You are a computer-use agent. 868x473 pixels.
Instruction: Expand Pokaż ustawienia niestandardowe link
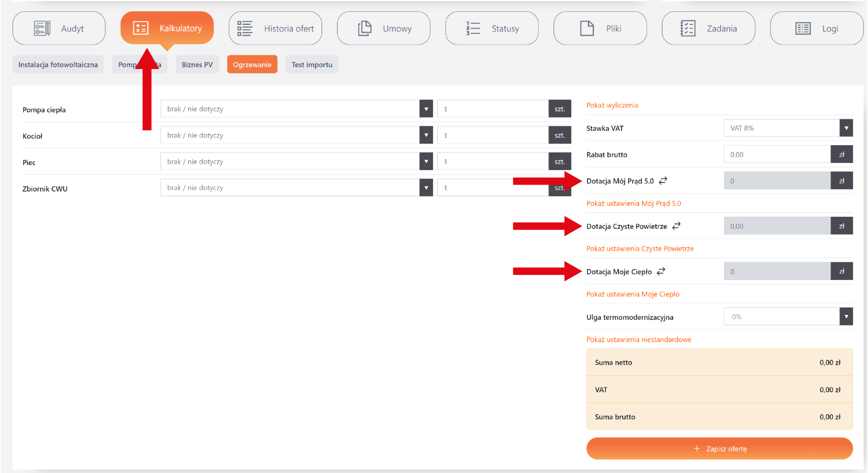coord(638,339)
